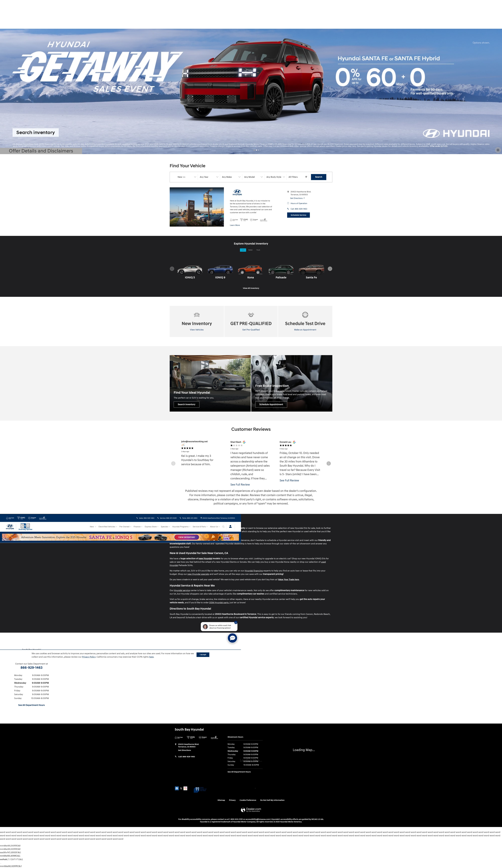Open the Finance nav menu
Viewport: 502px width, 868px height.
coord(138,527)
